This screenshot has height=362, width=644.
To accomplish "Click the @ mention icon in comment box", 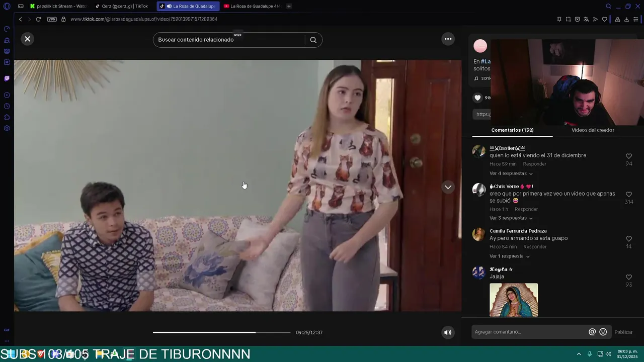I will (x=592, y=332).
